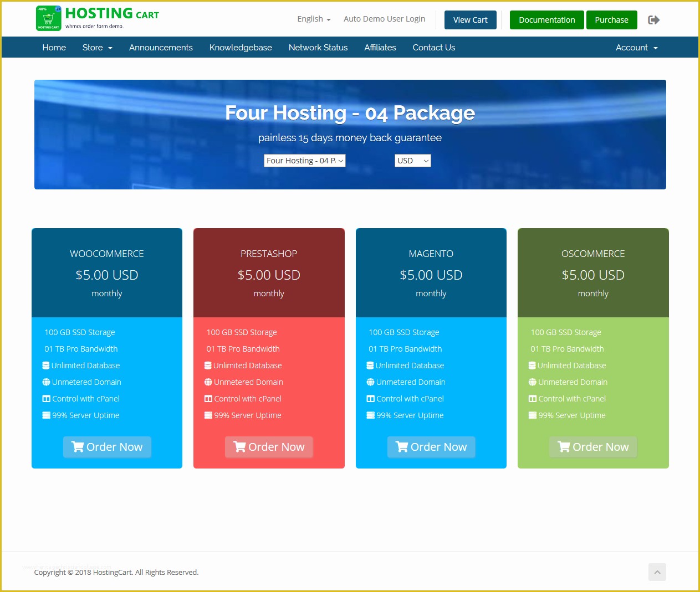Click Copyright 2018 HostingCart footer text

pyautogui.click(x=116, y=572)
